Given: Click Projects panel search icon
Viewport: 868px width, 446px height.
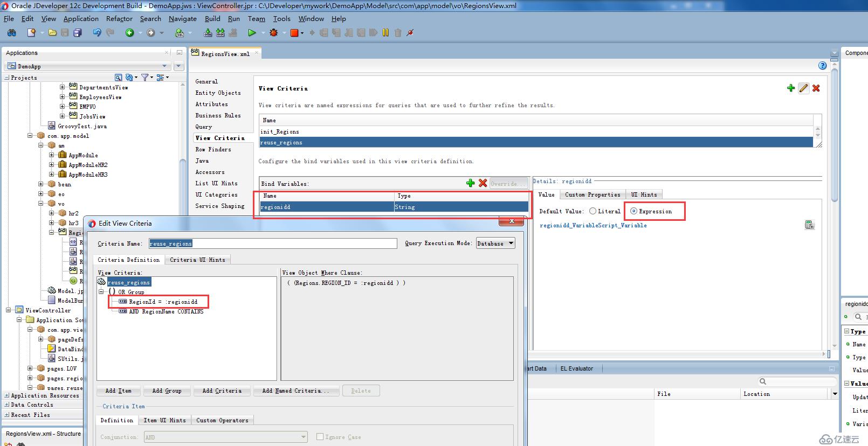Looking at the screenshot, I should (x=118, y=78).
